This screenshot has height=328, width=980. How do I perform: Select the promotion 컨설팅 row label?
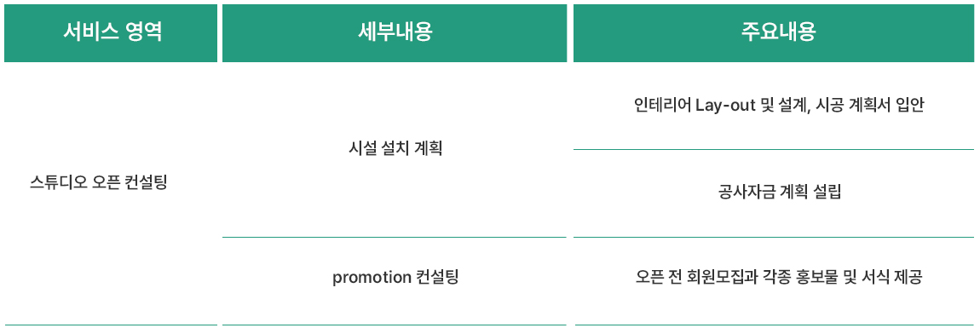(395, 278)
